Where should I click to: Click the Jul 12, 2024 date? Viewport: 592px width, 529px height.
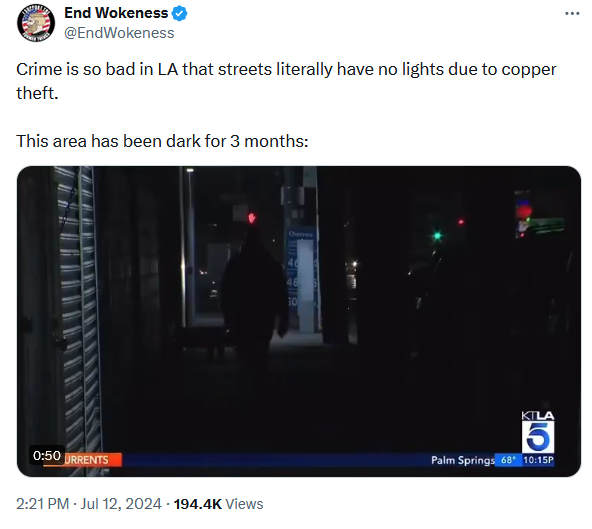pos(121,504)
